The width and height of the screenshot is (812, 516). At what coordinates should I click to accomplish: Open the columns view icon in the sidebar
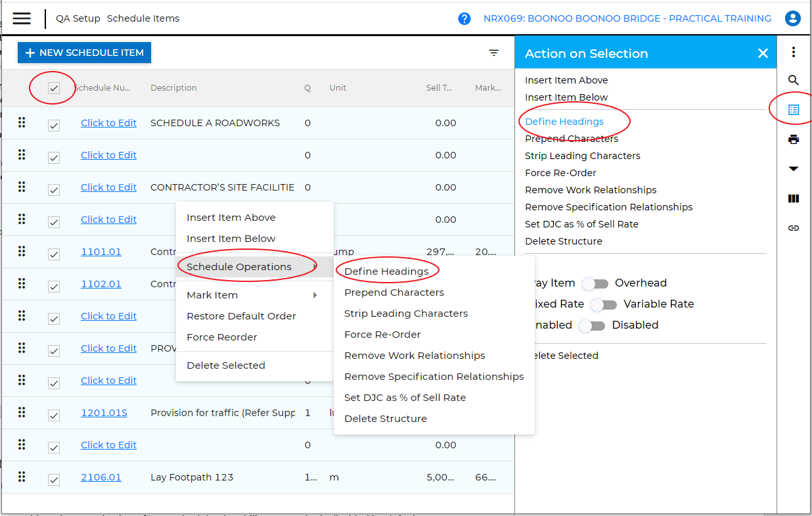tap(794, 199)
